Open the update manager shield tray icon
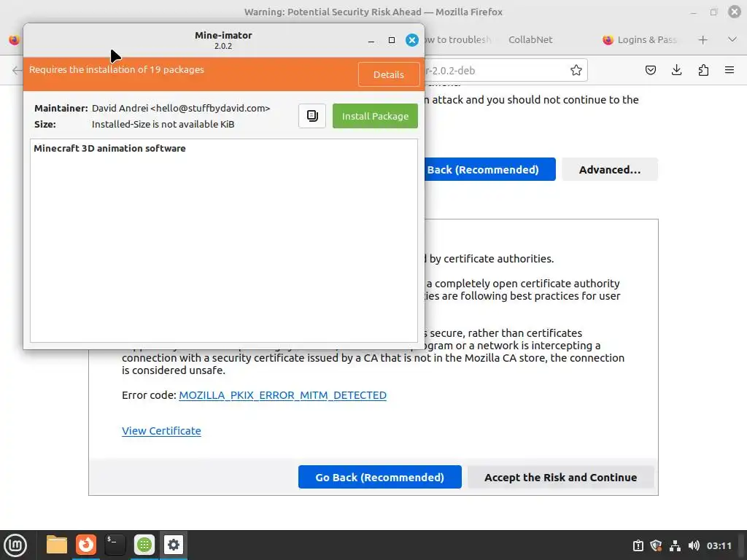 pos(656,545)
